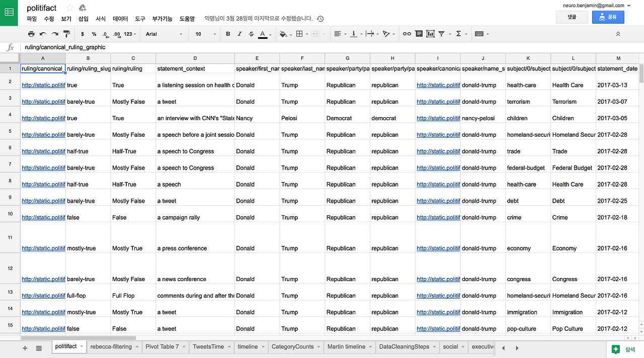Open the 데이터 menu

(120, 19)
